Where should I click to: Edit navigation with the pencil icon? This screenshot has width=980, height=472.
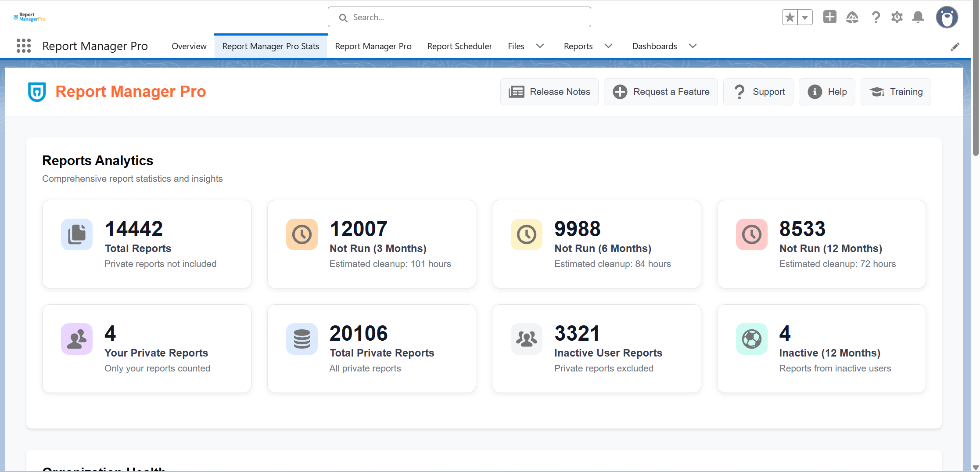(x=955, y=47)
